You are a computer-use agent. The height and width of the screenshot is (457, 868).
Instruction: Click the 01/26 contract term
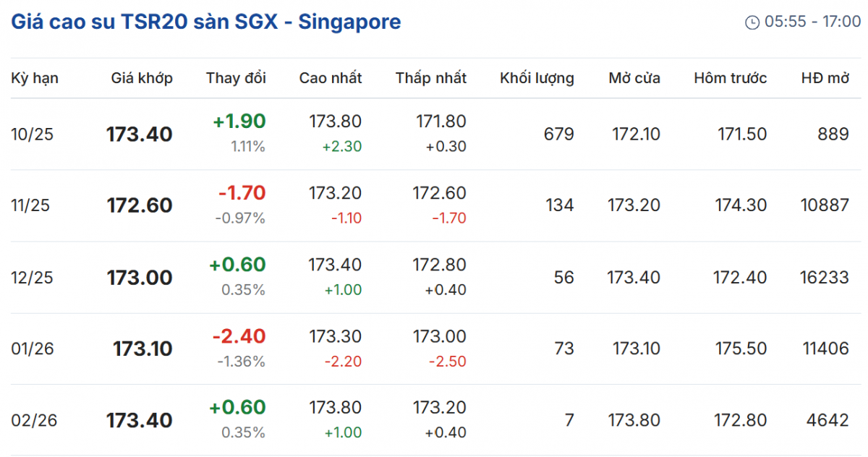coord(32,349)
